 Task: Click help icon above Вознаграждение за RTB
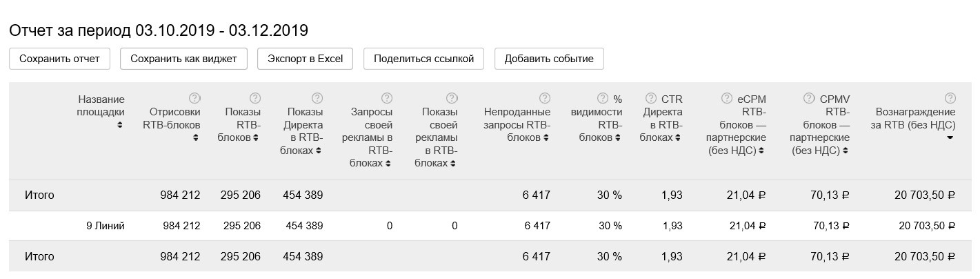pos(950,98)
